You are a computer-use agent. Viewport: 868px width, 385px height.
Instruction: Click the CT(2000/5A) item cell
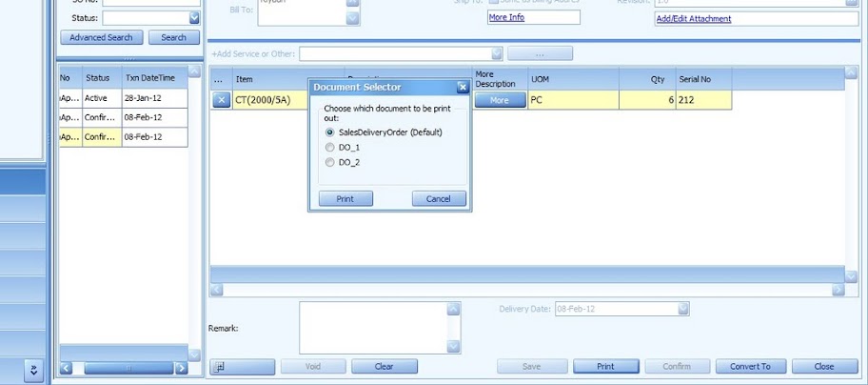coord(270,100)
